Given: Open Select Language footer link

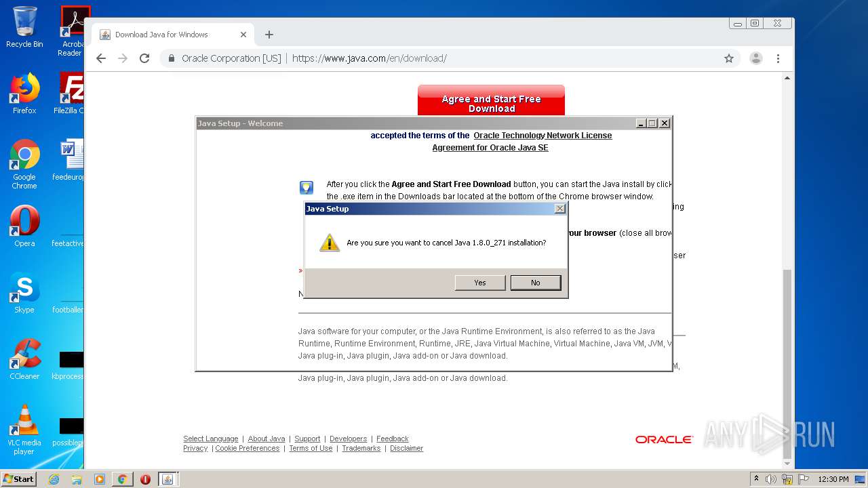Looking at the screenshot, I should (x=210, y=439).
